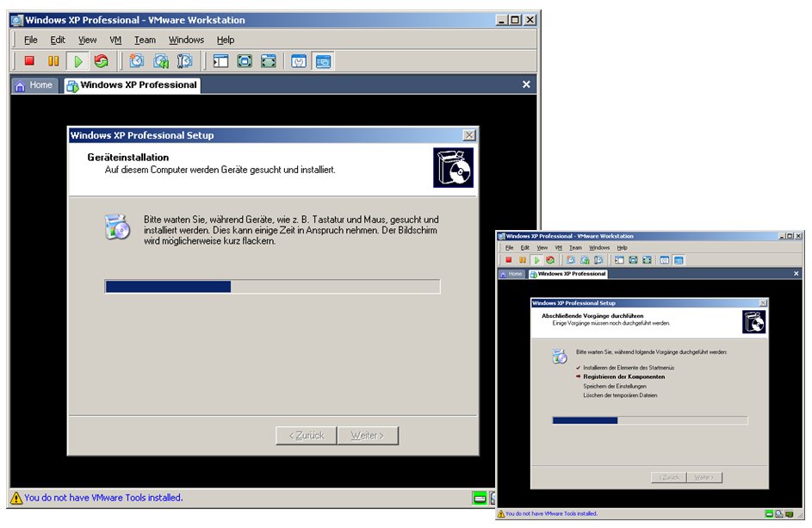Image resolution: width=812 pixels, height=528 pixels.
Task: Reset the VM in Geräteinstallation window toolbar
Action: click(x=101, y=61)
